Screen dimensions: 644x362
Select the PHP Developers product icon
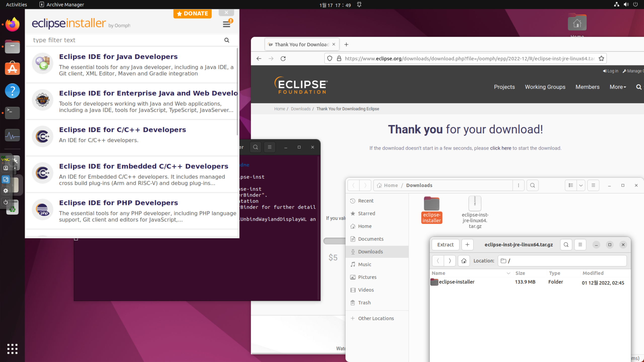click(x=43, y=209)
